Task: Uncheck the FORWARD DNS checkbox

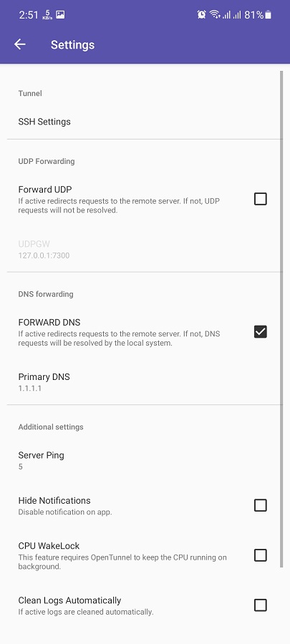Action: click(261, 331)
